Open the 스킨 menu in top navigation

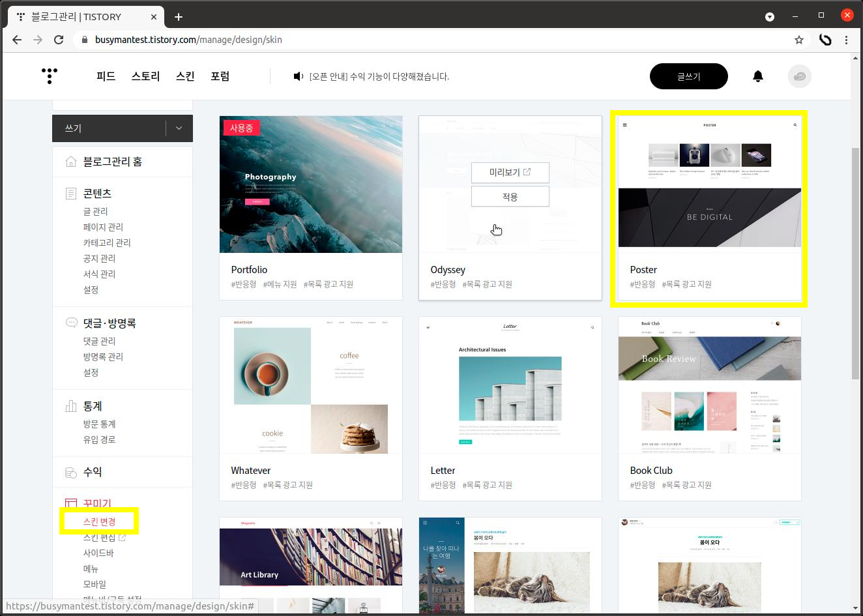coord(185,76)
